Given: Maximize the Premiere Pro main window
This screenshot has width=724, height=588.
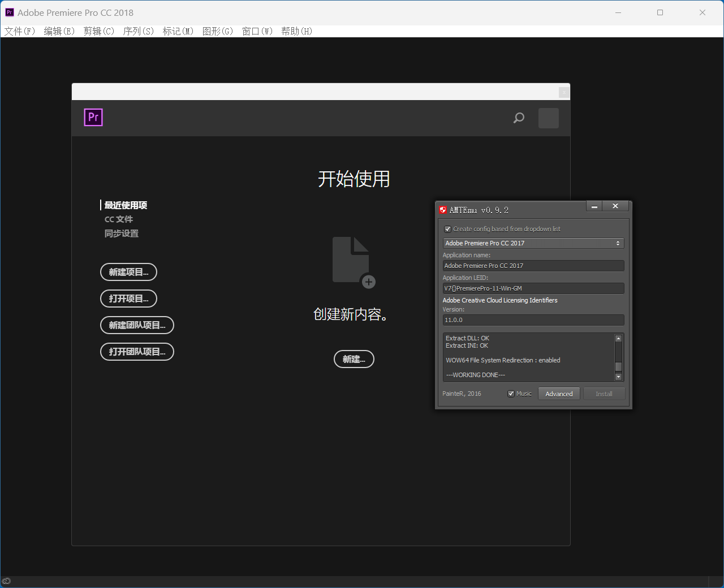Looking at the screenshot, I should (x=660, y=12).
